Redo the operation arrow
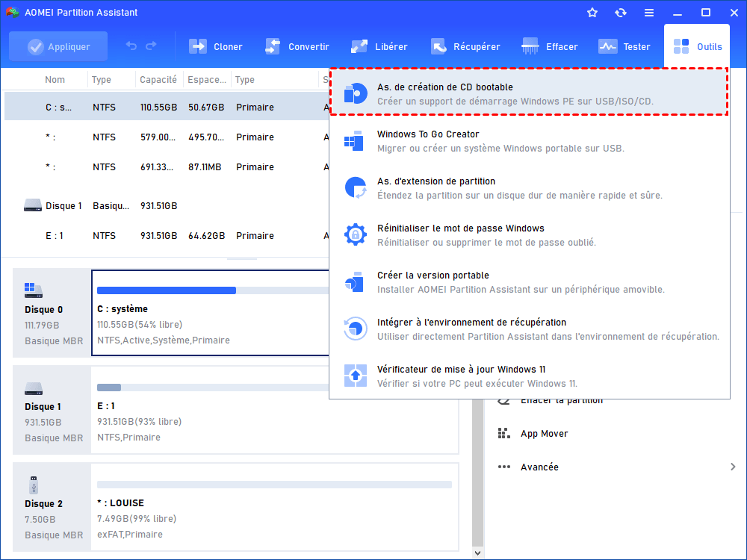747x560 pixels. (x=151, y=46)
